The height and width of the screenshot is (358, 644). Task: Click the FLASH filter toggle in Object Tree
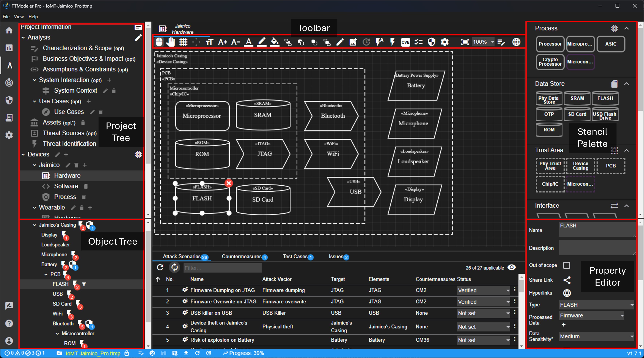coord(84,284)
